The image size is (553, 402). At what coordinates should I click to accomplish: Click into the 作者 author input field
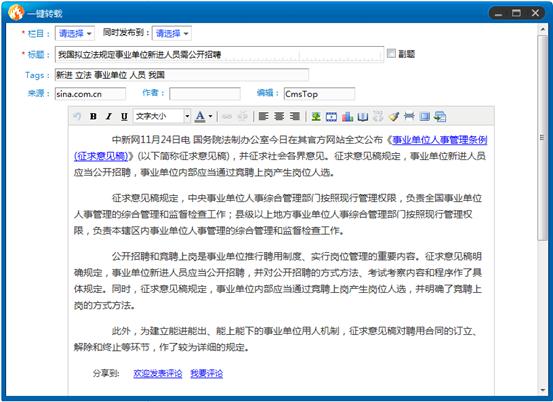pos(205,94)
